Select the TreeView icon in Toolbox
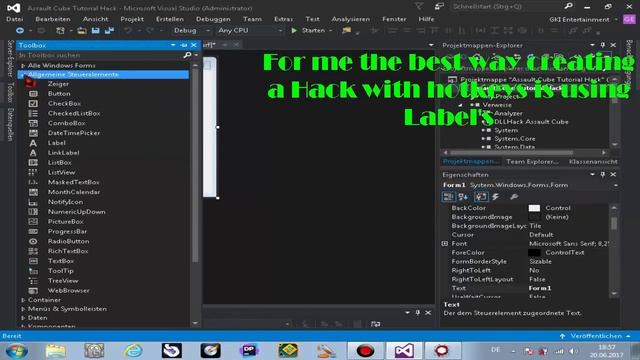640x360 pixels. 33,281
